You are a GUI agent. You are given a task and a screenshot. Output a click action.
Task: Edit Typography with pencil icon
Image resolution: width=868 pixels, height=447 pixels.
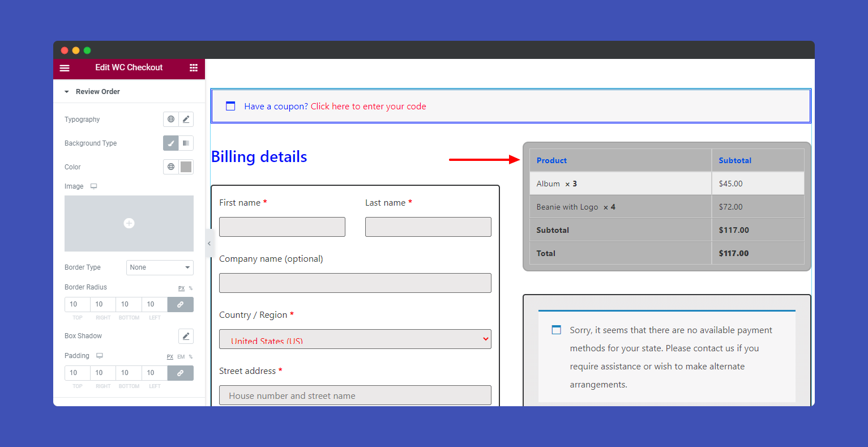[x=186, y=120]
